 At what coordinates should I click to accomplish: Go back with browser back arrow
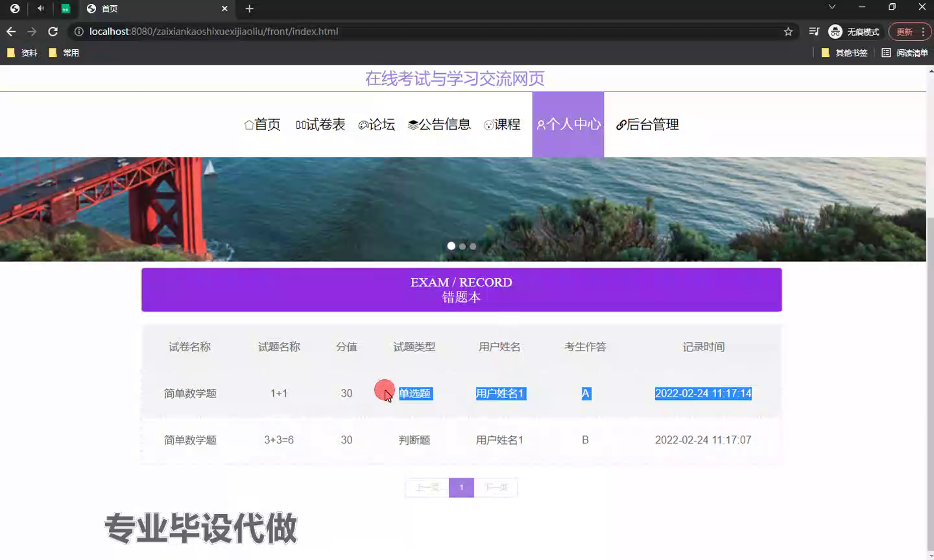tap(11, 31)
